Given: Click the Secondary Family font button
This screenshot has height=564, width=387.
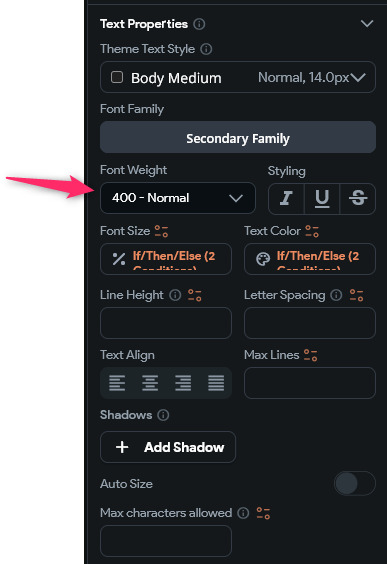Looking at the screenshot, I should (238, 137).
